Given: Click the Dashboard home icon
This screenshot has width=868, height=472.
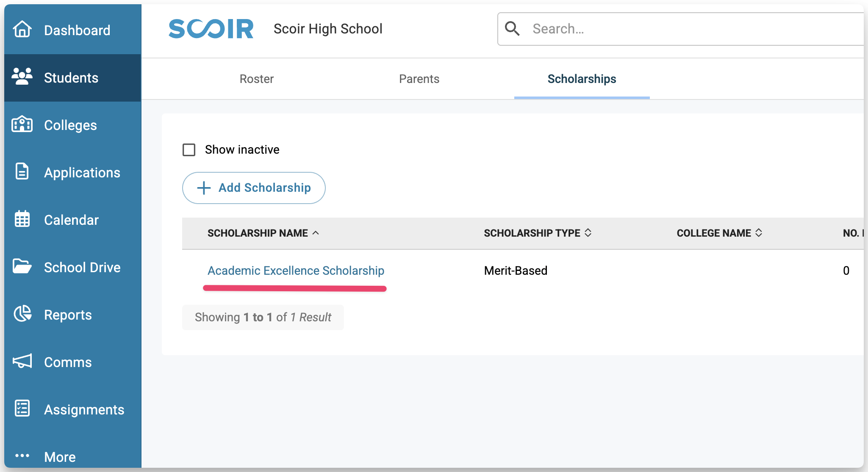Looking at the screenshot, I should click(x=22, y=30).
